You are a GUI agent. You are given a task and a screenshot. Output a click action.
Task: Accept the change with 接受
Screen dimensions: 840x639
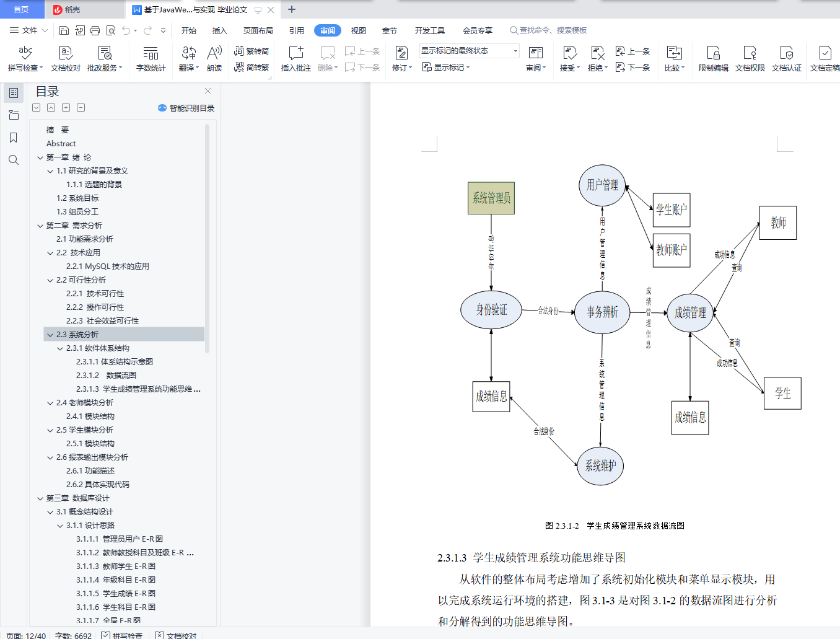[570, 59]
